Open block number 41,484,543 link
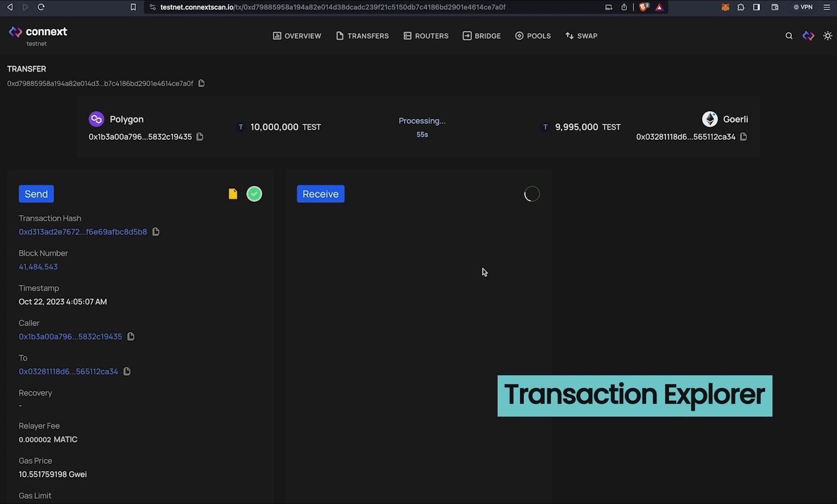 pos(38,267)
